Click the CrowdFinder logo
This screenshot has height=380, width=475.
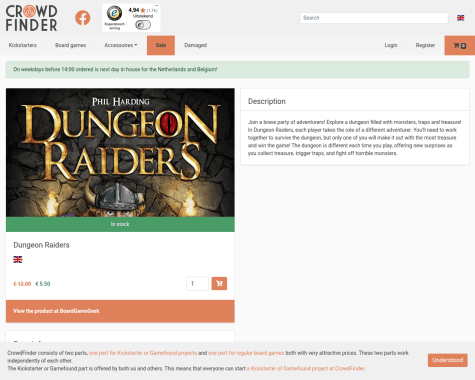pyautogui.click(x=32, y=18)
